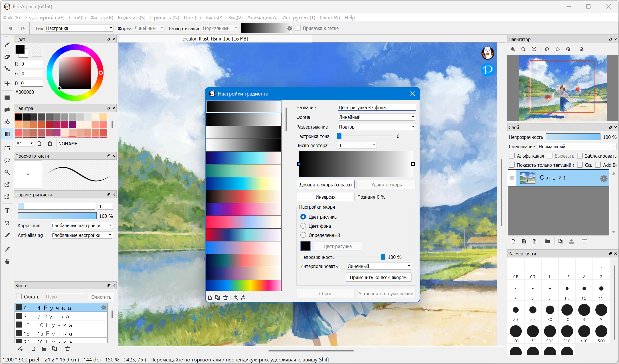Expand the Интерполировать dropdown
619x364 pixels.
(x=379, y=266)
